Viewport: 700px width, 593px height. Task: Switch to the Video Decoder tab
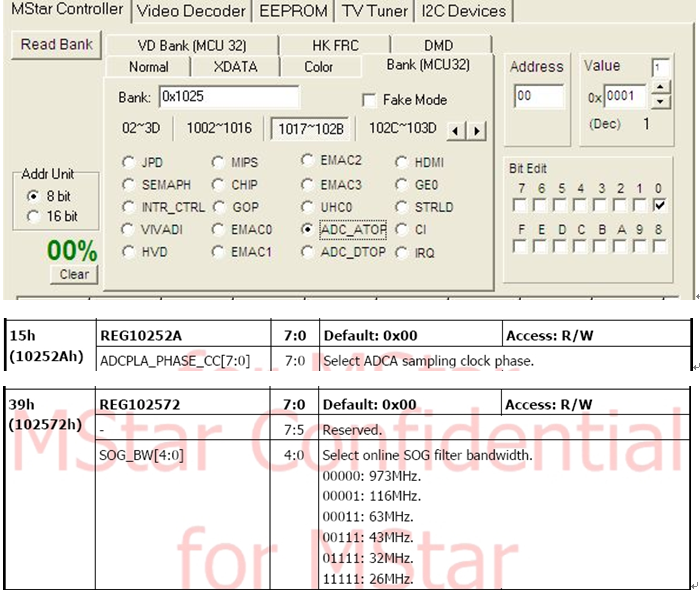point(191,11)
